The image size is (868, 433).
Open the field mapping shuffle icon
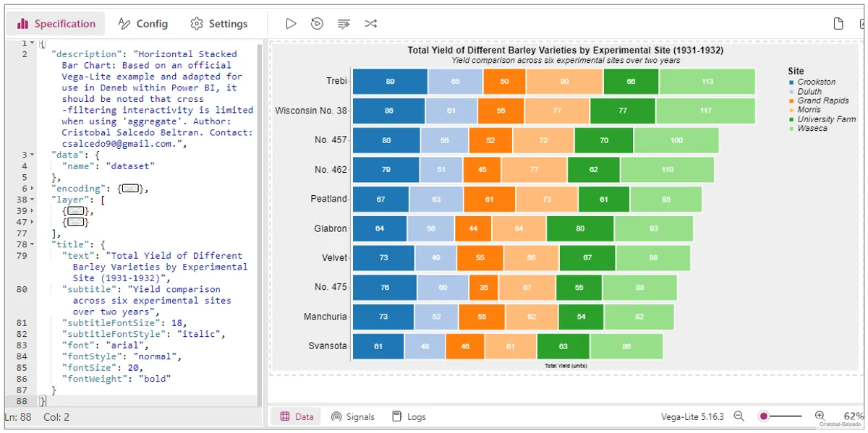point(370,24)
